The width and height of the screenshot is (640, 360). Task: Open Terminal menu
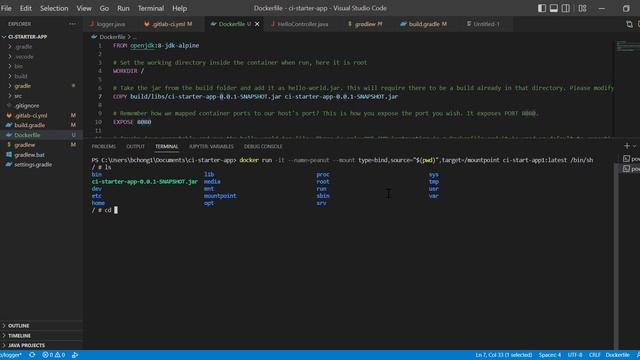pyautogui.click(x=151, y=8)
